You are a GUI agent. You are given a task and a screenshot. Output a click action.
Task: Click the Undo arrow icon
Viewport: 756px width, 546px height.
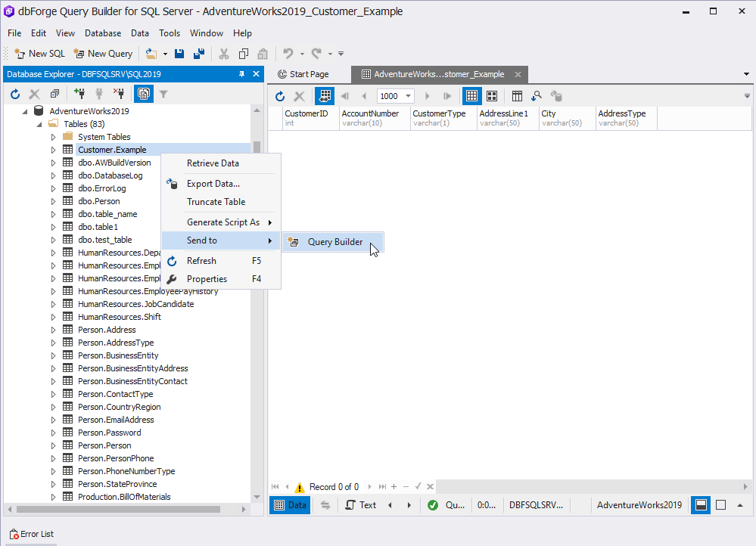288,54
